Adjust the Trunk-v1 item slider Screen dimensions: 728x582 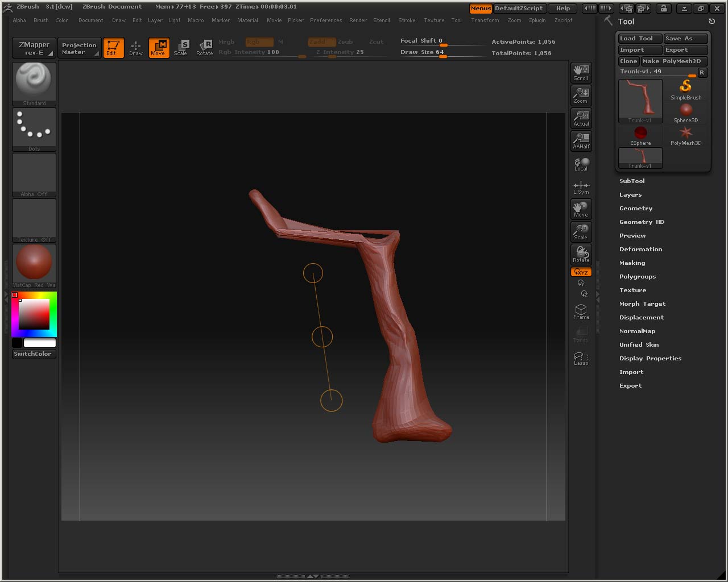tap(657, 72)
